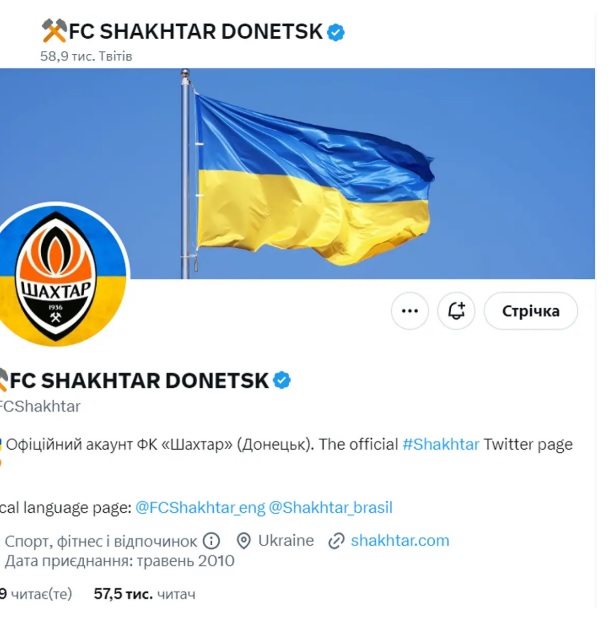Image resolution: width=614 pixels, height=644 pixels.
Task: Open the three-dots more options menu
Action: coord(409,311)
